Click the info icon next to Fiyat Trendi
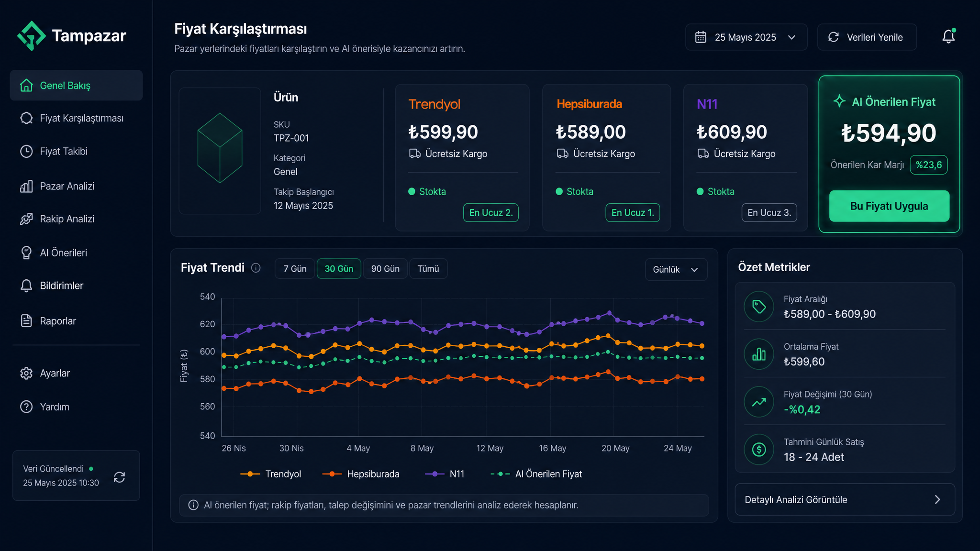This screenshot has height=551, width=980. 256,268
